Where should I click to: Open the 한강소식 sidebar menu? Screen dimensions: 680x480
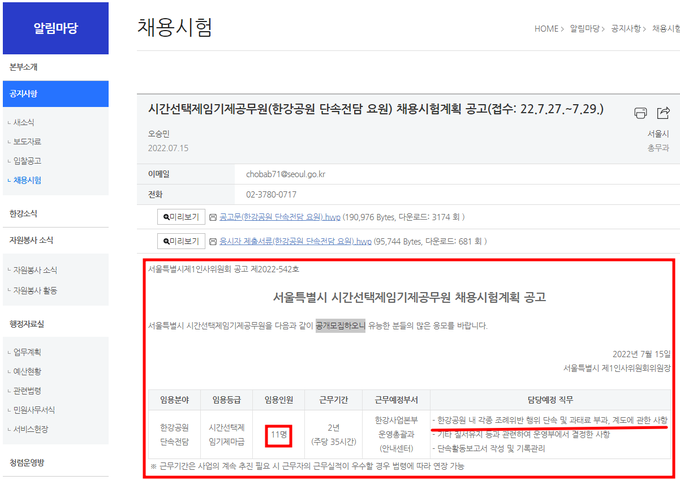coord(23,214)
